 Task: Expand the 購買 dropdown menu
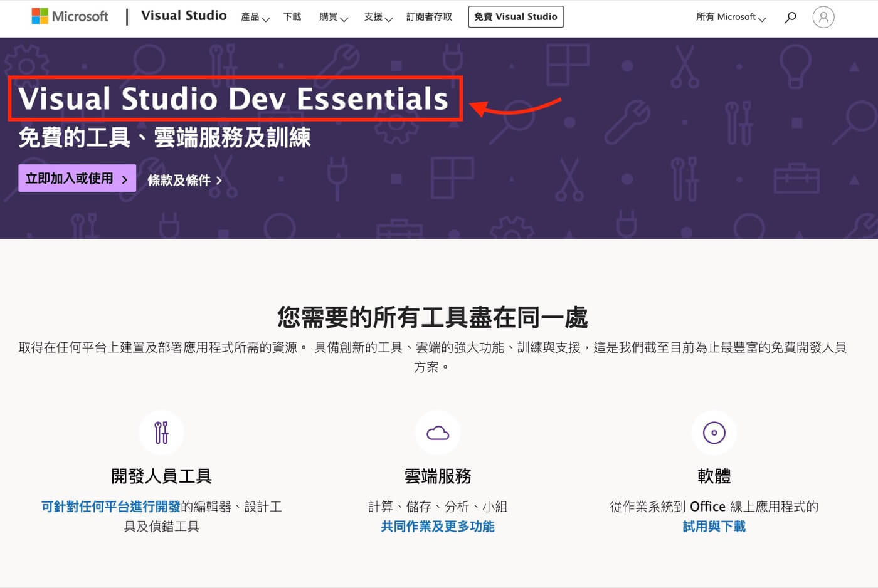click(x=334, y=17)
